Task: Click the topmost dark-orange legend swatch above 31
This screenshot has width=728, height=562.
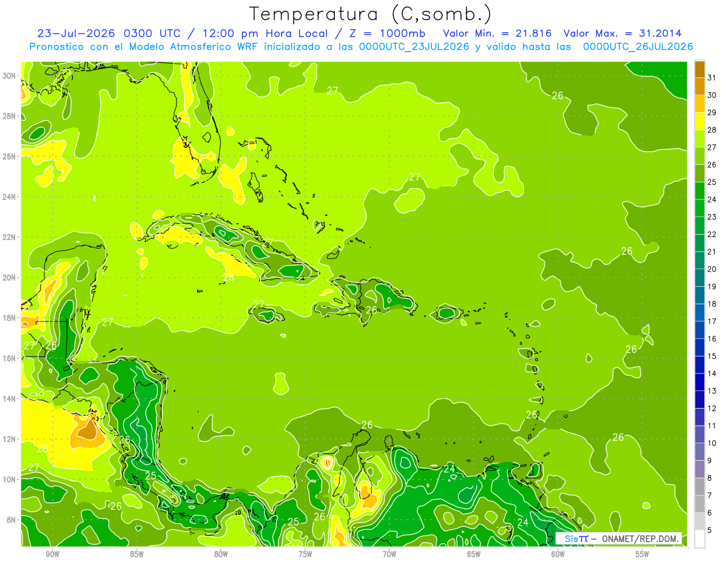Action: tap(699, 69)
